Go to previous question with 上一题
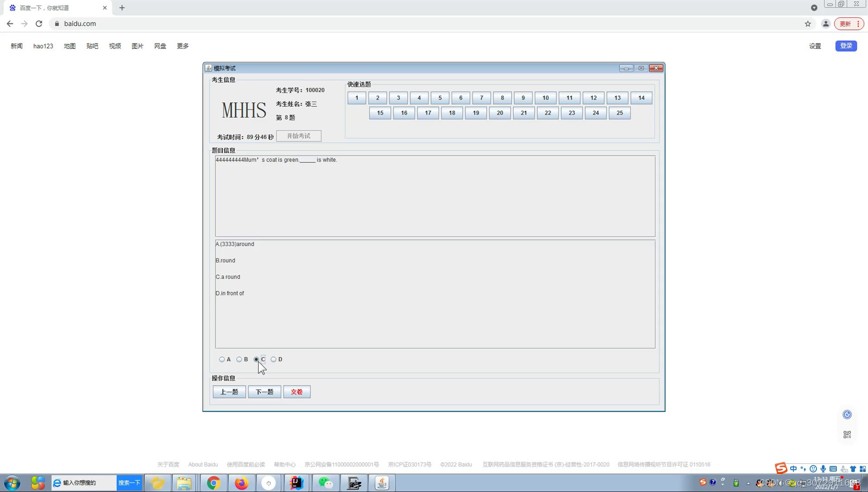This screenshot has width=868, height=492. click(x=229, y=392)
